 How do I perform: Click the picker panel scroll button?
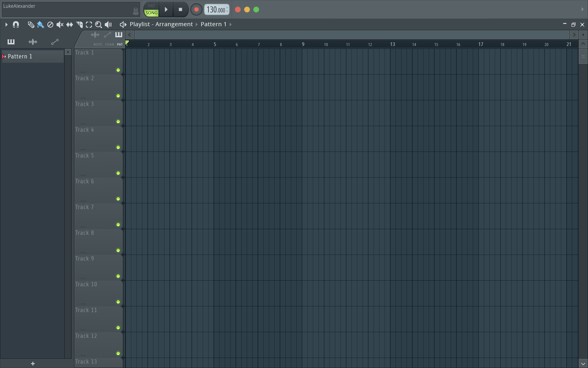pos(68,52)
